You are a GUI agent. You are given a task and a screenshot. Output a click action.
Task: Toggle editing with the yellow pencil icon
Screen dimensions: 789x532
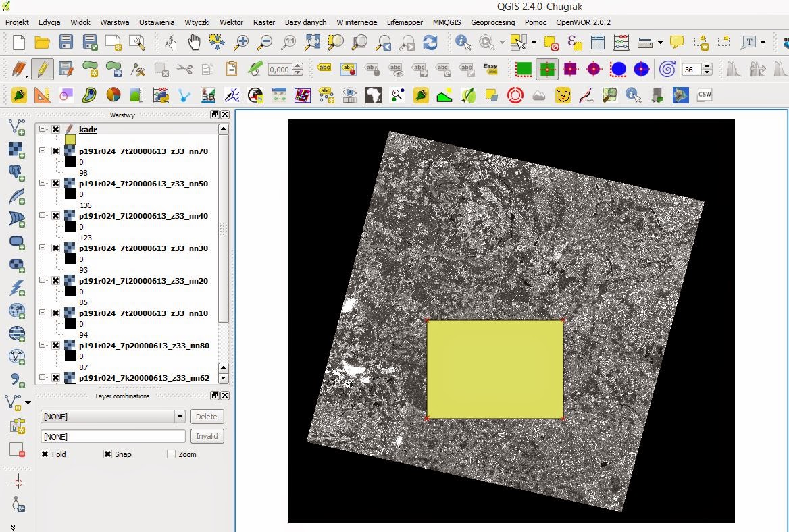pyautogui.click(x=43, y=69)
